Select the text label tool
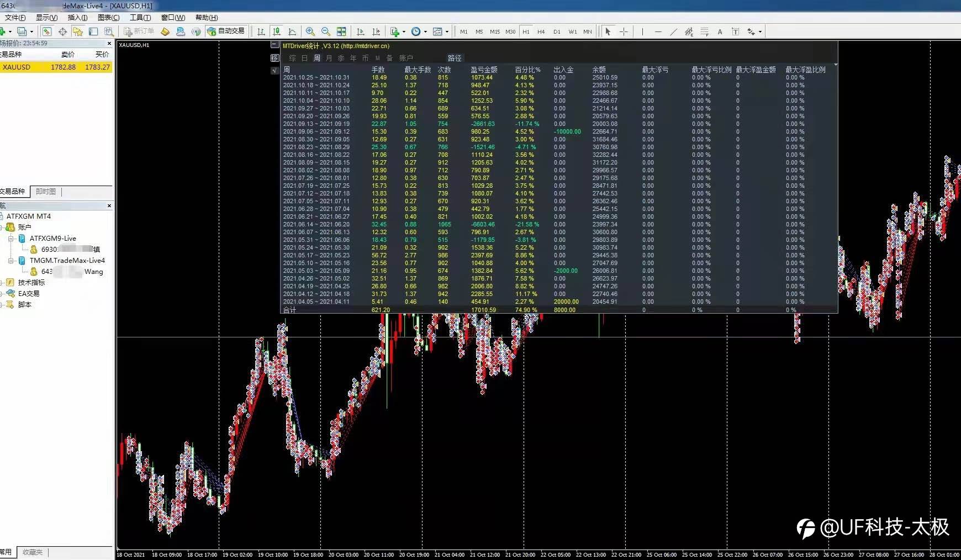Image resolution: width=961 pixels, height=560 pixels. (x=735, y=31)
